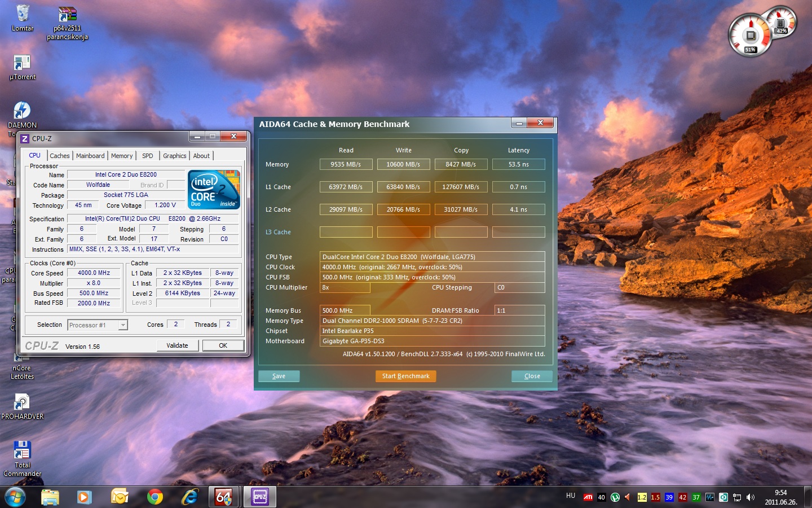812x508 pixels.
Task: Click the Memory Latency value 53.5 ns
Action: [x=519, y=164]
